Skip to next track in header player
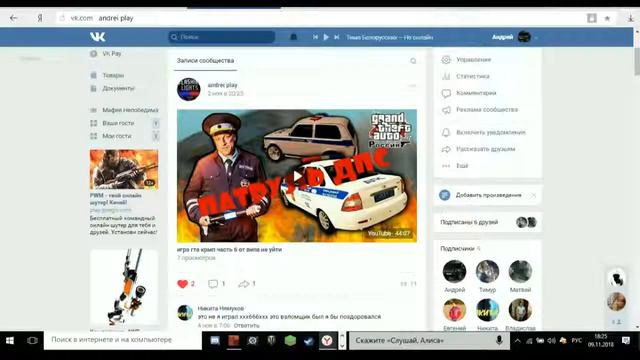 click(337, 37)
